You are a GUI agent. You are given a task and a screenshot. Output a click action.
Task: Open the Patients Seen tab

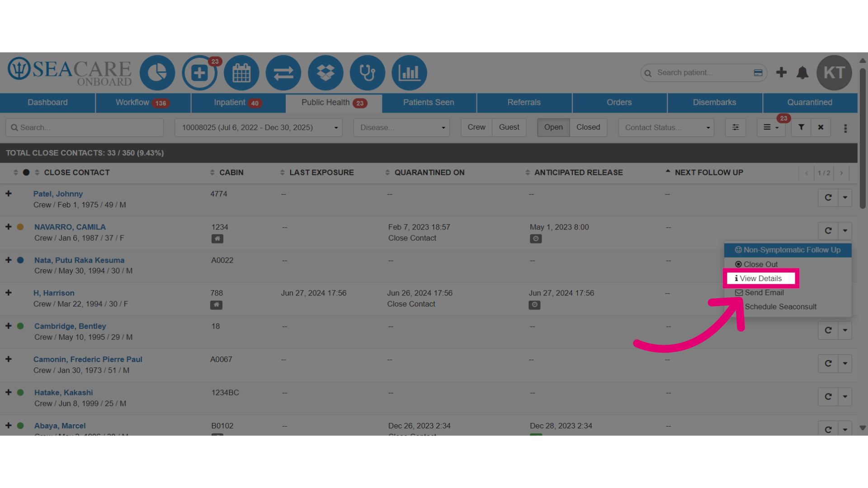point(429,103)
